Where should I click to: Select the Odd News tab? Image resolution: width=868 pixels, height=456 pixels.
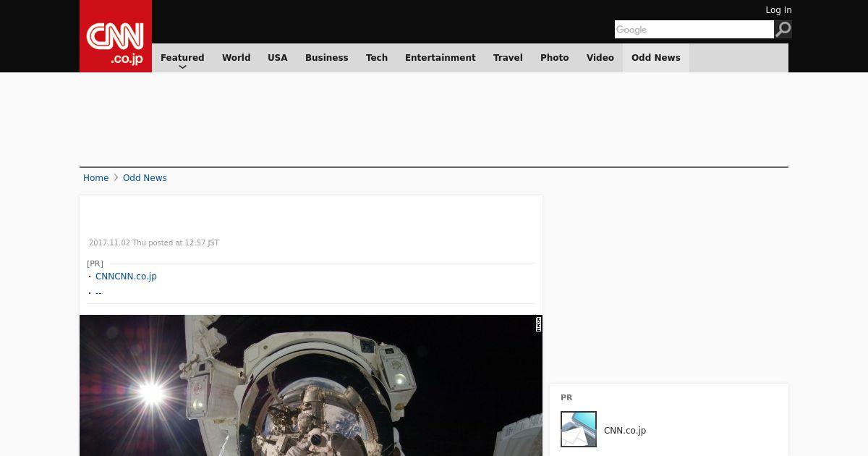pos(656,58)
